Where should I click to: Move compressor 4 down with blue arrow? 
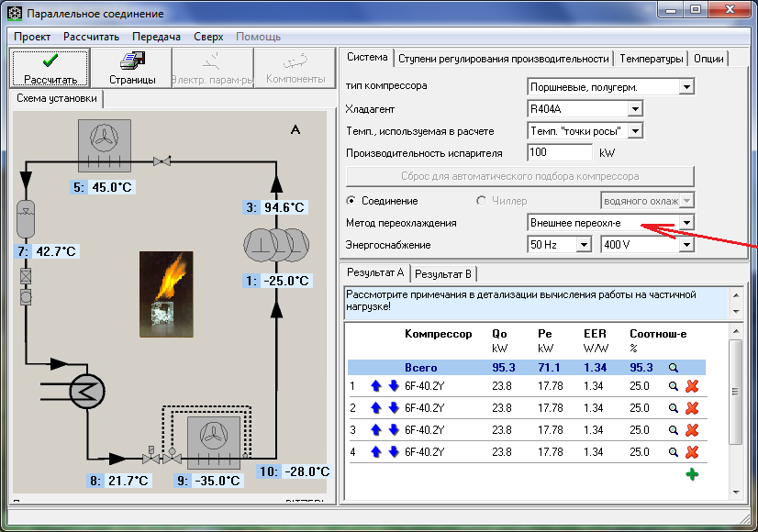pyautogui.click(x=394, y=452)
